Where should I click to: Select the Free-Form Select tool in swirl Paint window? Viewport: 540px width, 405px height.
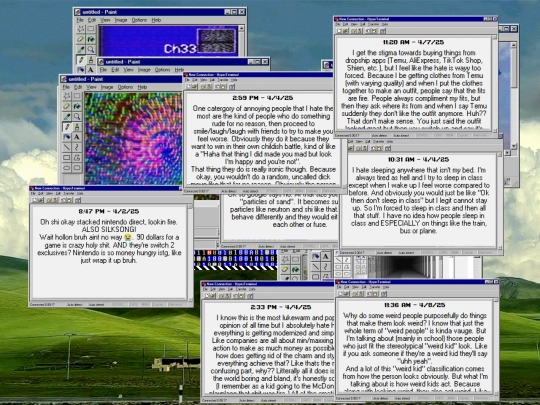click(x=67, y=96)
